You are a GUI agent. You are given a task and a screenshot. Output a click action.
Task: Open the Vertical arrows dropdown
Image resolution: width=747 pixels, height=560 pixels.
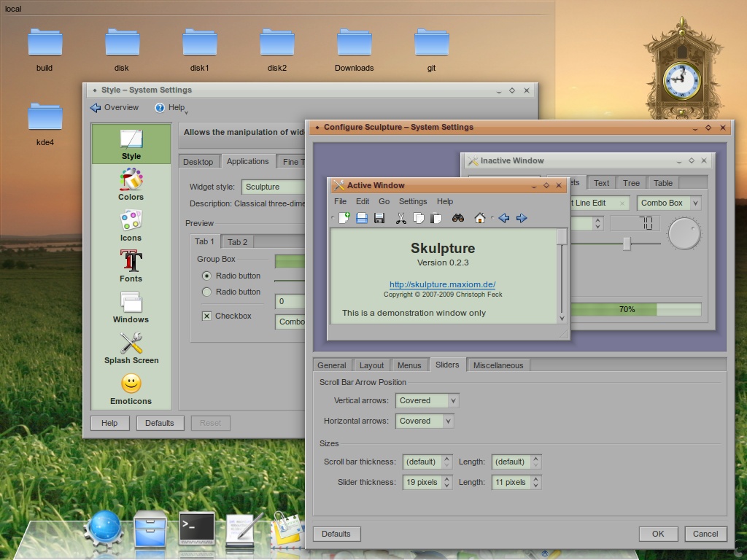coord(427,400)
